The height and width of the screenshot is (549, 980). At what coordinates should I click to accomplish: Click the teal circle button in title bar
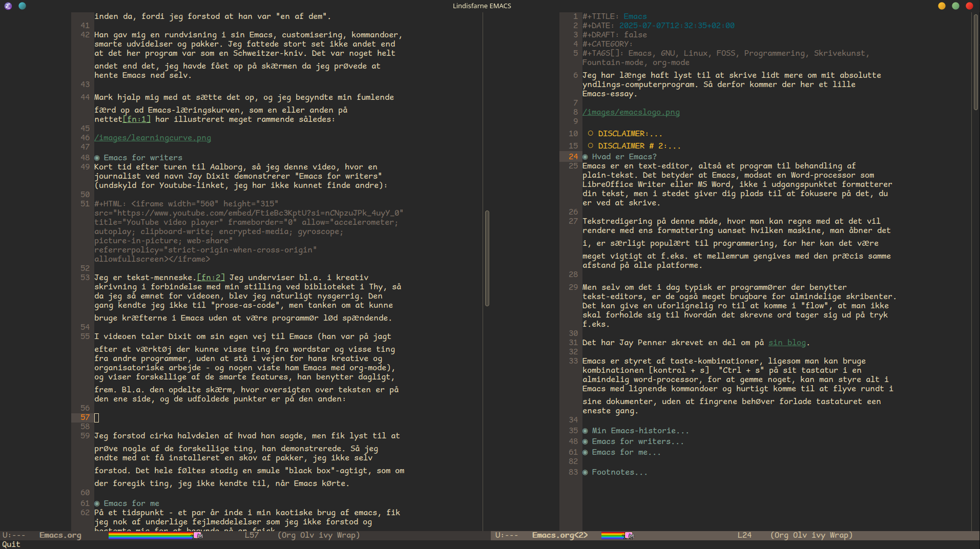[x=22, y=6]
